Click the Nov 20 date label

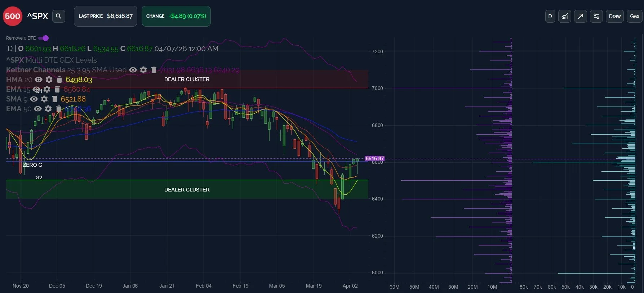21,286
